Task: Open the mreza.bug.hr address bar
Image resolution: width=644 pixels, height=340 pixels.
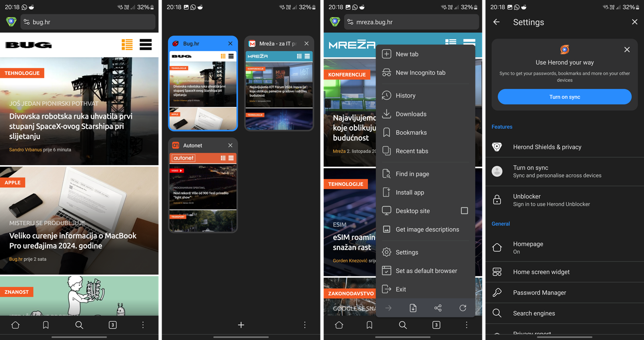Action: [x=411, y=22]
